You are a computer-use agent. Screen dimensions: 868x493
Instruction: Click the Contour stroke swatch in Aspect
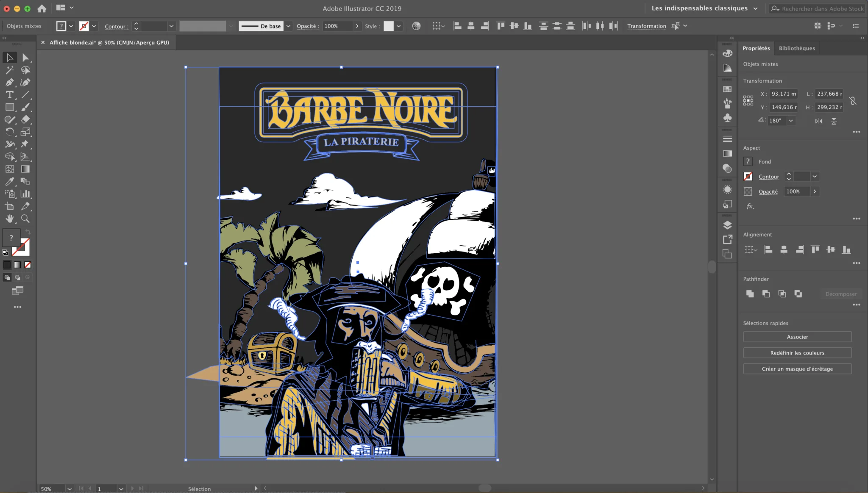click(748, 177)
